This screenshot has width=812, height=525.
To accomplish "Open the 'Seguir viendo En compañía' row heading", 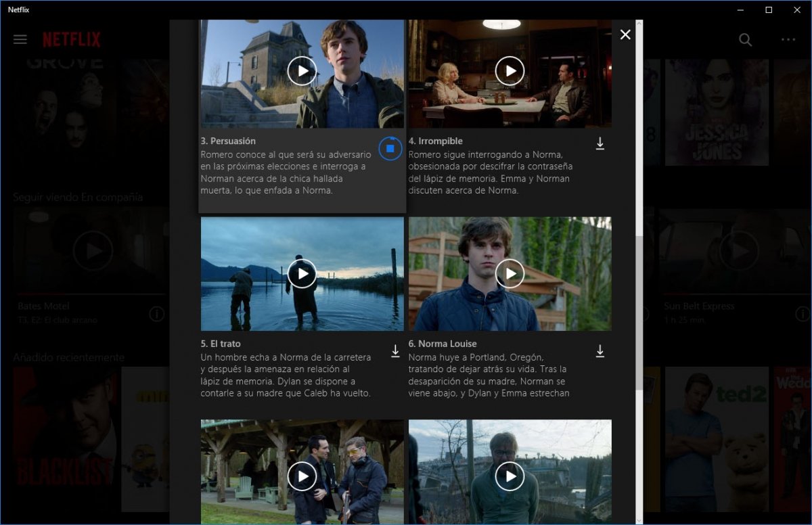I will tap(78, 197).
